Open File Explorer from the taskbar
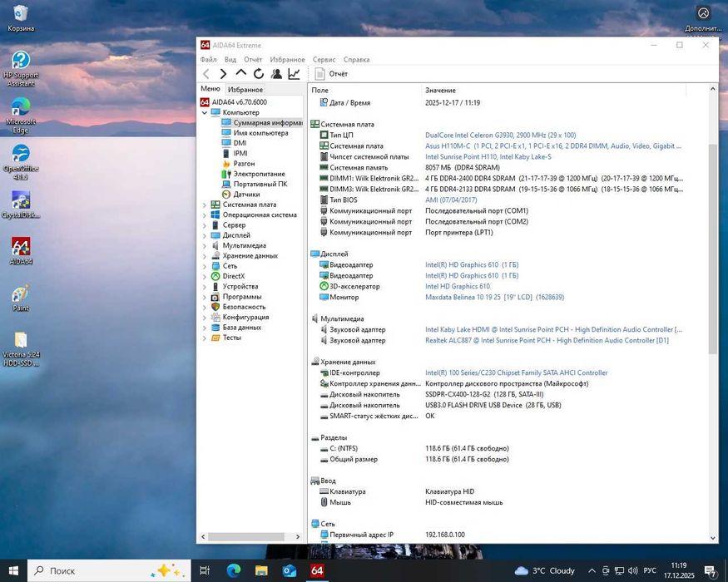This screenshot has height=582, width=728. coord(261,570)
